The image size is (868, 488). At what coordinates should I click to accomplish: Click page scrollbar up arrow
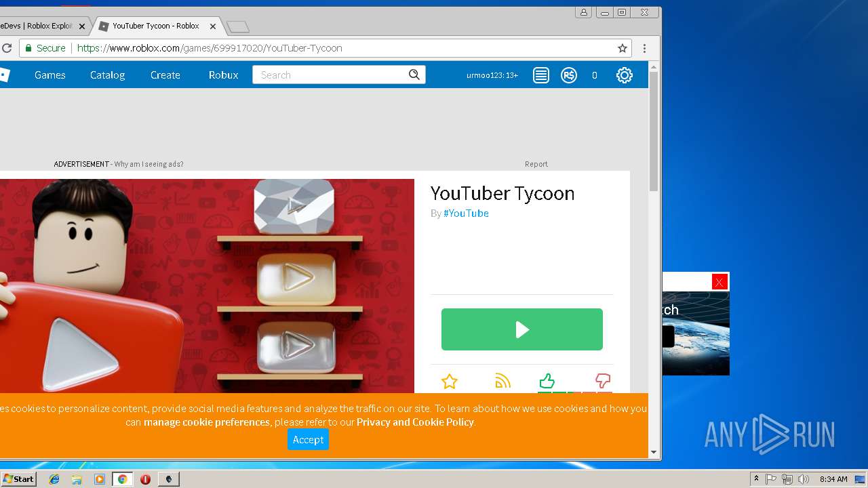pos(654,67)
